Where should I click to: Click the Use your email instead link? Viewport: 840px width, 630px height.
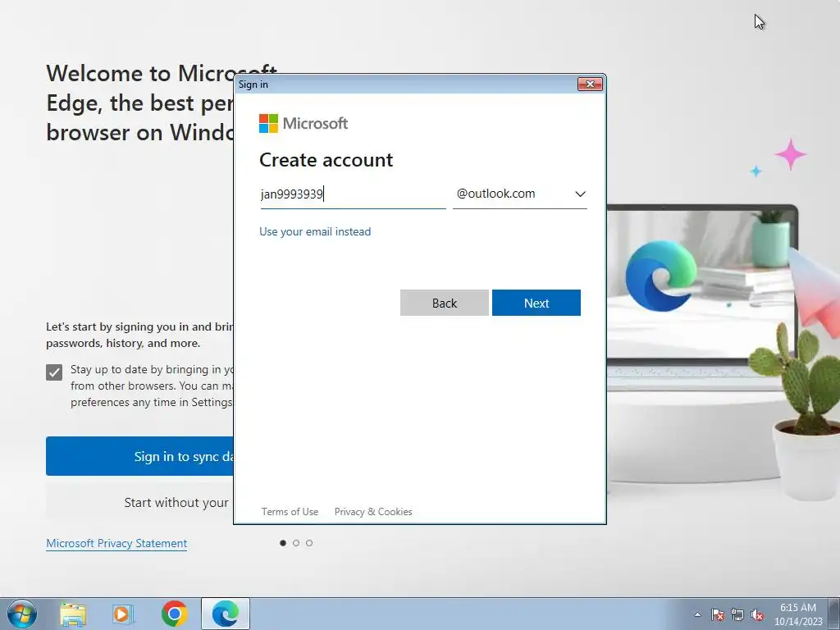315,231
